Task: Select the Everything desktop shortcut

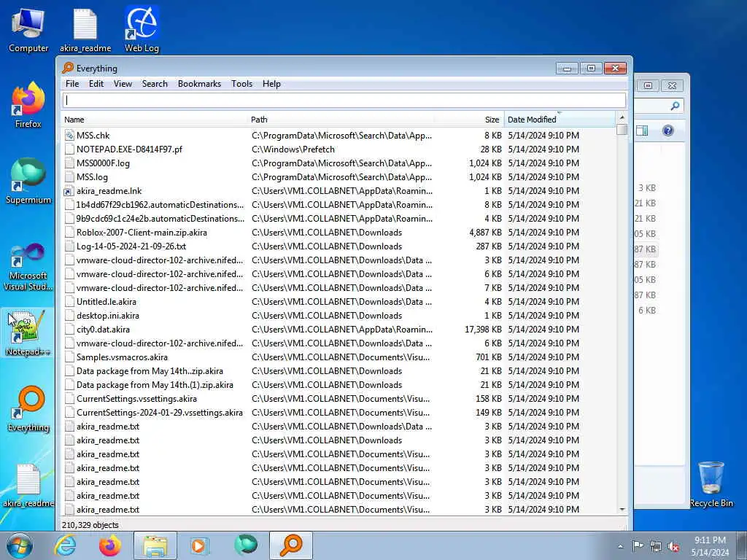Action: pos(28,409)
